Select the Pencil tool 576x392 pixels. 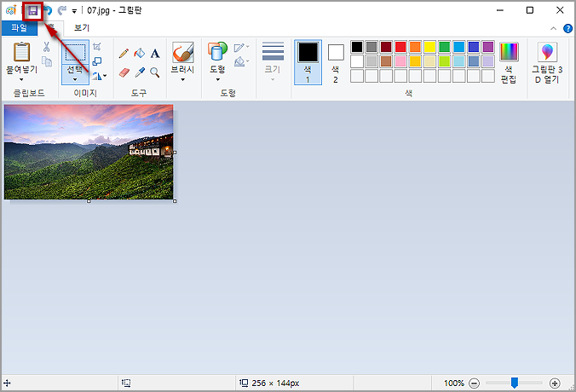[x=124, y=54]
